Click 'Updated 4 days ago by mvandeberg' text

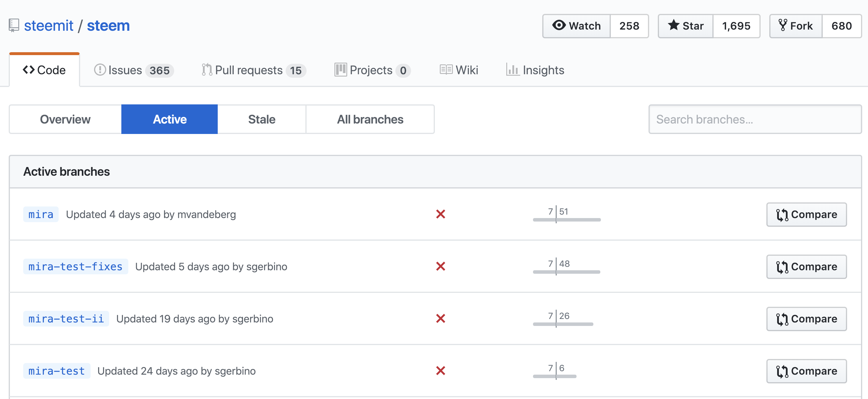[x=151, y=215]
